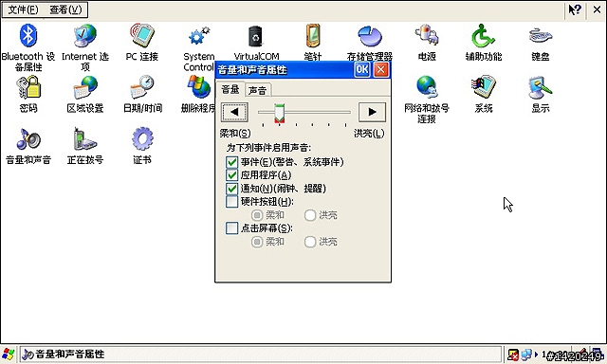Open the 密码 padlock icon

pyautogui.click(x=28, y=87)
